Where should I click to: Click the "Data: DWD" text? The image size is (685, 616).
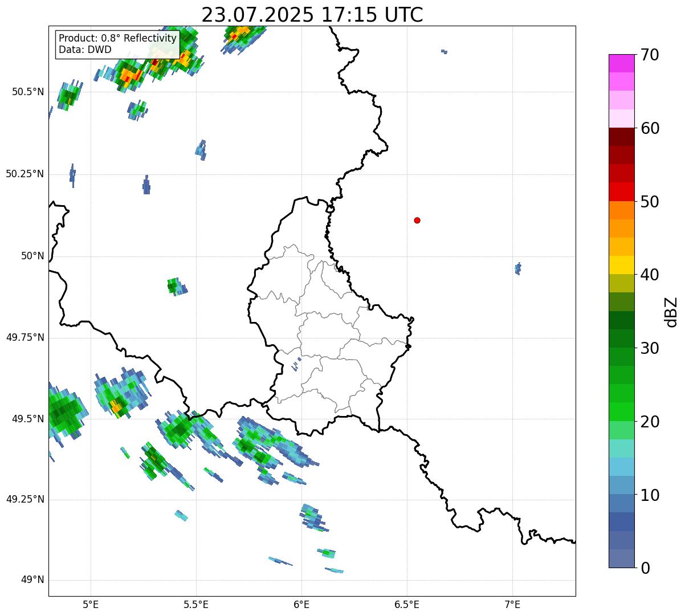click(85, 50)
